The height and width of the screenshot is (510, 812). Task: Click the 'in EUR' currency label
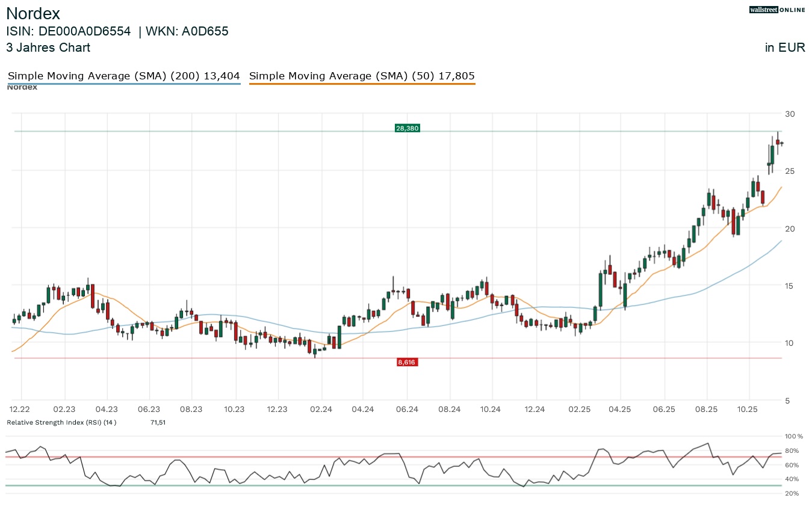[785, 48]
